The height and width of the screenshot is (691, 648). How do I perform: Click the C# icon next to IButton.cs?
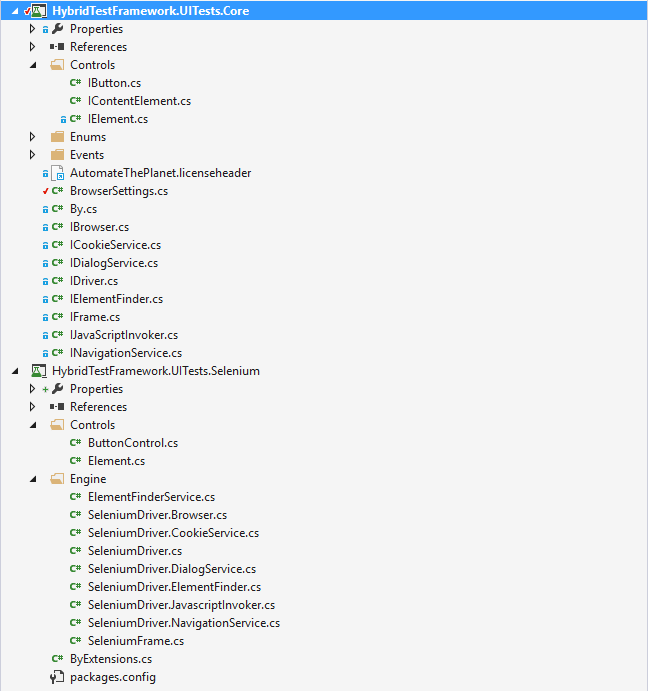tap(75, 82)
